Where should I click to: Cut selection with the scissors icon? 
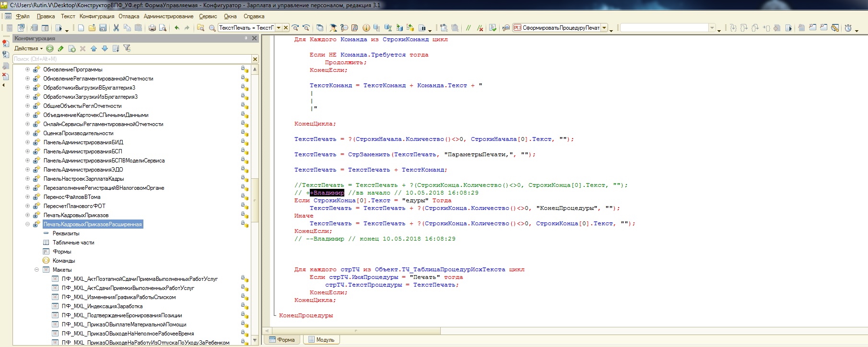(116, 28)
